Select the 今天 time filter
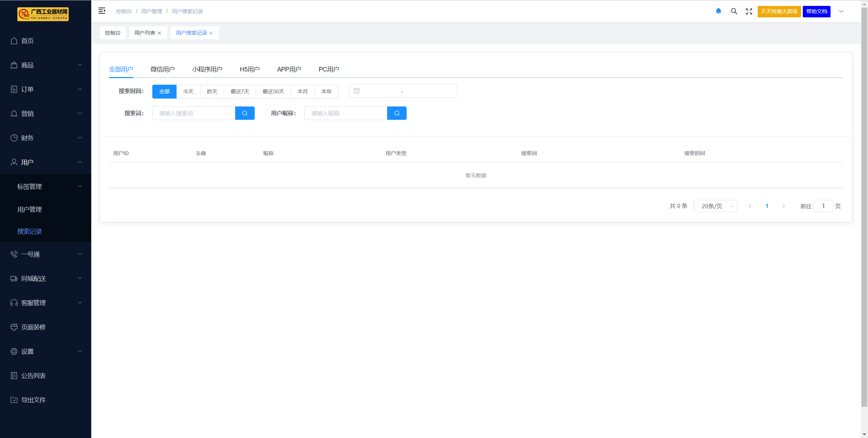The image size is (868, 438). [x=188, y=92]
